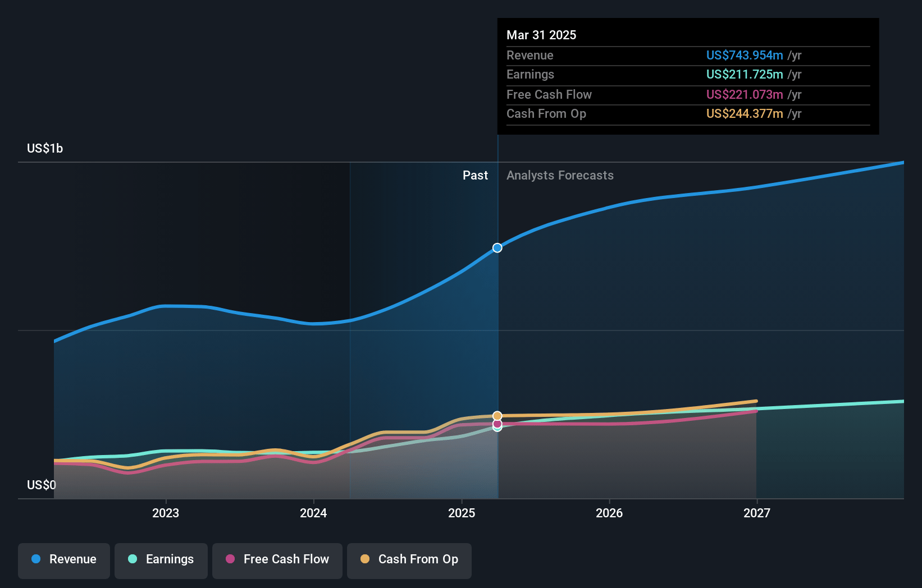Screen dimensions: 922x588
Task: Click the Revenue row label in tooltip
Action: [x=530, y=56]
